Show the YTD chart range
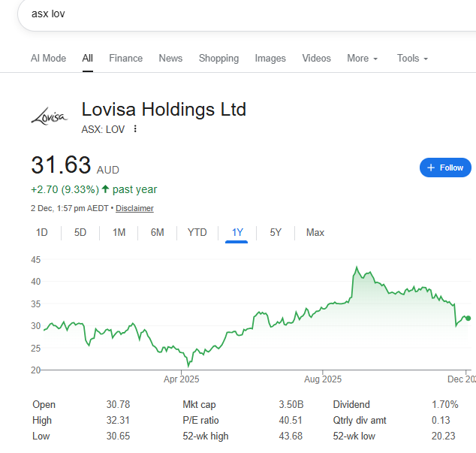Viewport: 476px width, 453px height. [197, 232]
